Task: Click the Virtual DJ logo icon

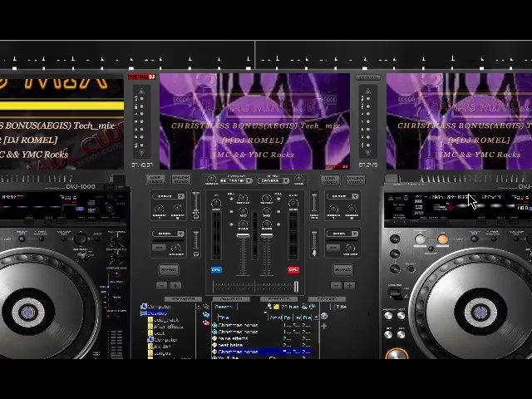Action: coord(141,76)
